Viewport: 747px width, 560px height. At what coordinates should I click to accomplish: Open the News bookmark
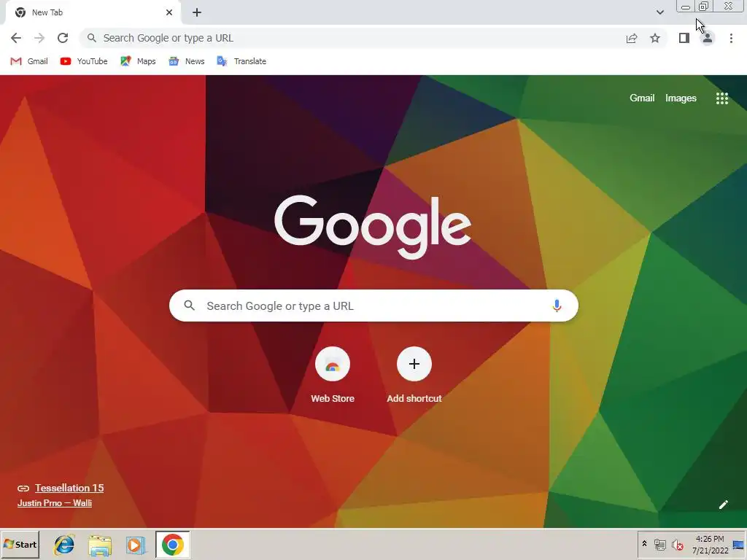pos(186,61)
